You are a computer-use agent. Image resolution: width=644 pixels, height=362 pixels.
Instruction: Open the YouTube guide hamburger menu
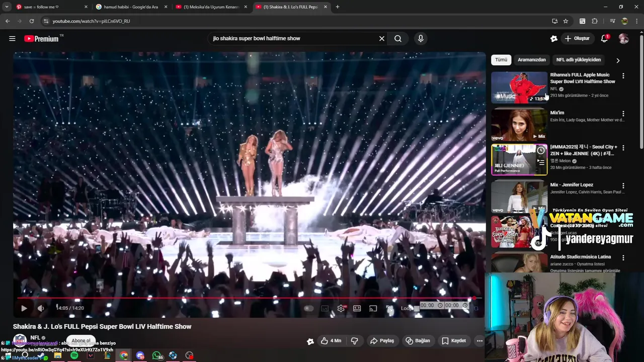coord(12,39)
